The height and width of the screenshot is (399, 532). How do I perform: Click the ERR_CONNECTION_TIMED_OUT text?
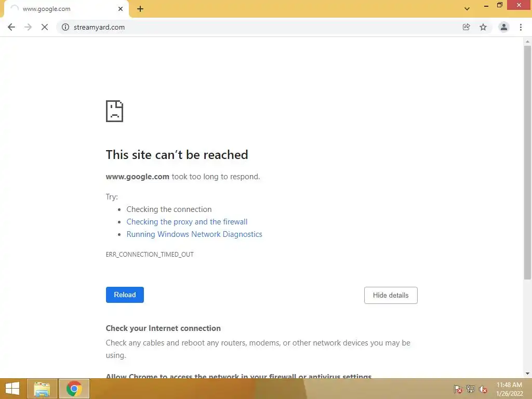[x=150, y=255]
